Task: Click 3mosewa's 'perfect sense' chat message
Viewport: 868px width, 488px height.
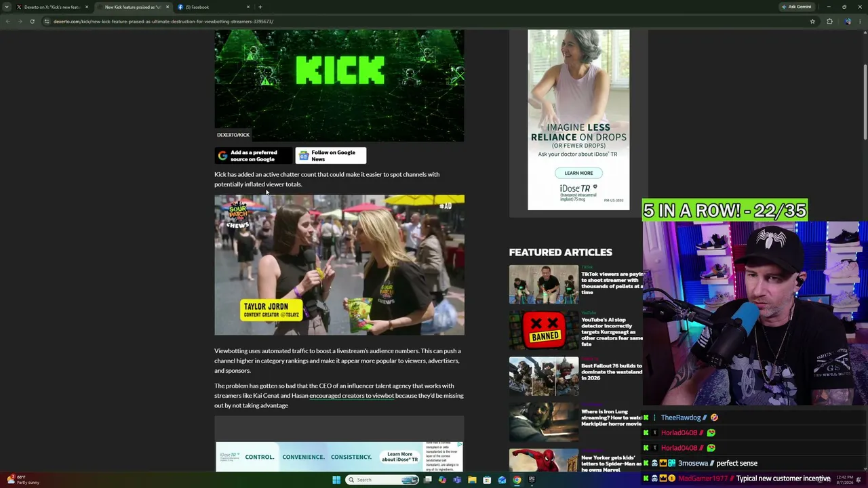Action: tap(737, 464)
